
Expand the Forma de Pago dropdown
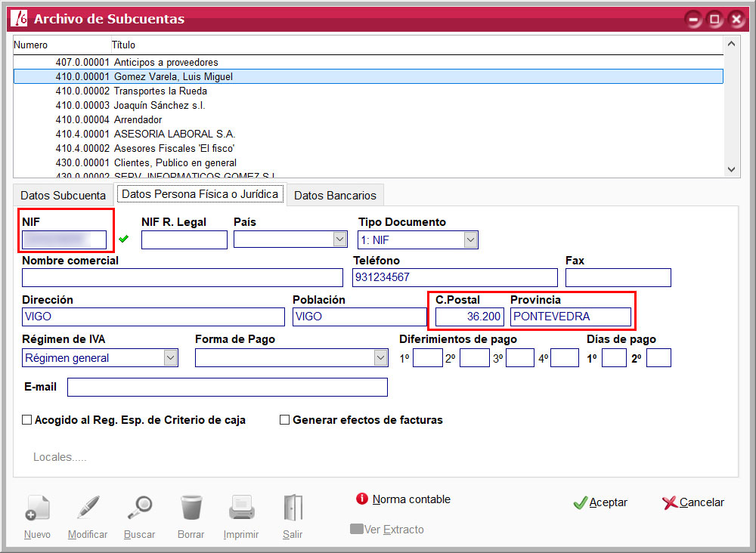pos(380,357)
